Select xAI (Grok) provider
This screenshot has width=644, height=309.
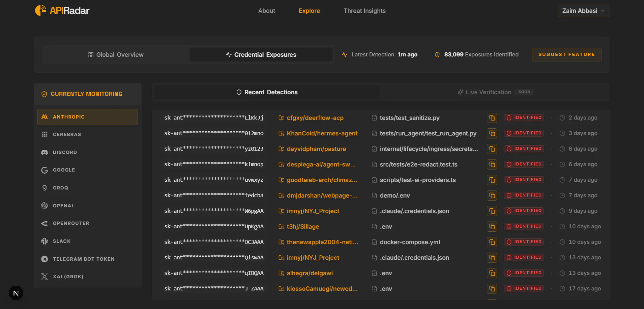[88, 277]
